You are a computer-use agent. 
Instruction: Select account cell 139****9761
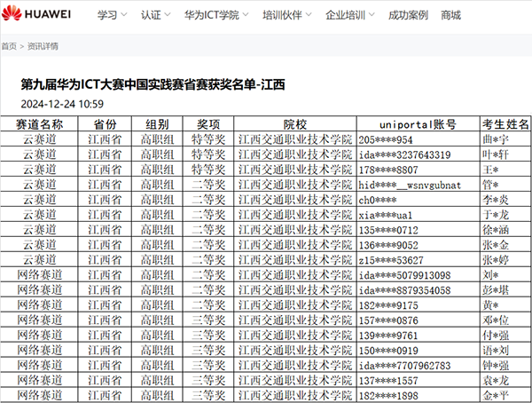419,335
